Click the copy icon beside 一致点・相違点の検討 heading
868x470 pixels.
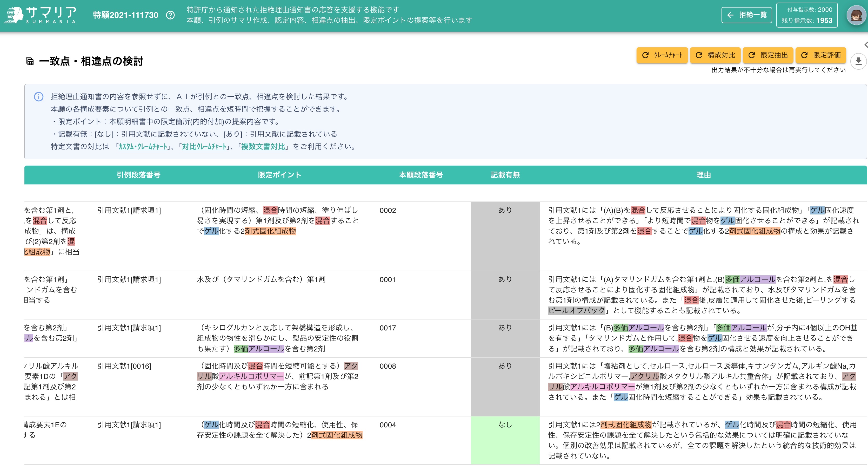pyautogui.click(x=30, y=61)
